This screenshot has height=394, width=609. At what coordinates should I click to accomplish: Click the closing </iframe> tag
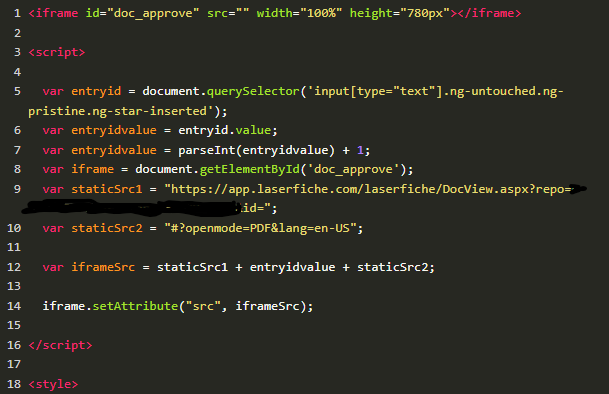tap(489, 14)
